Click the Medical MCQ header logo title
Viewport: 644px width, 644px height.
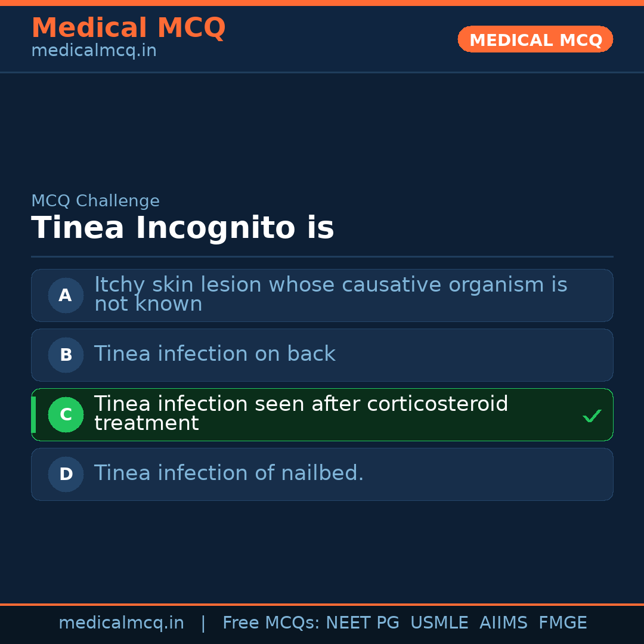[128, 28]
